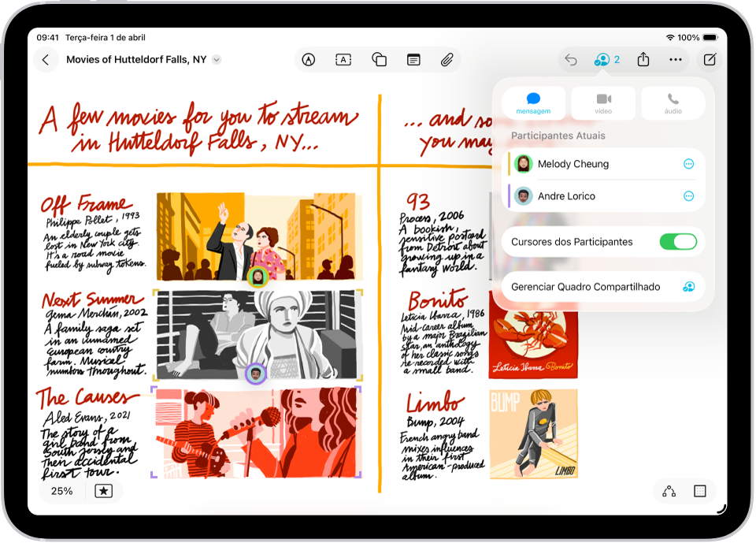Open the board title dropdown chevron
Viewport: 756px width, 543px height.
coord(216,59)
